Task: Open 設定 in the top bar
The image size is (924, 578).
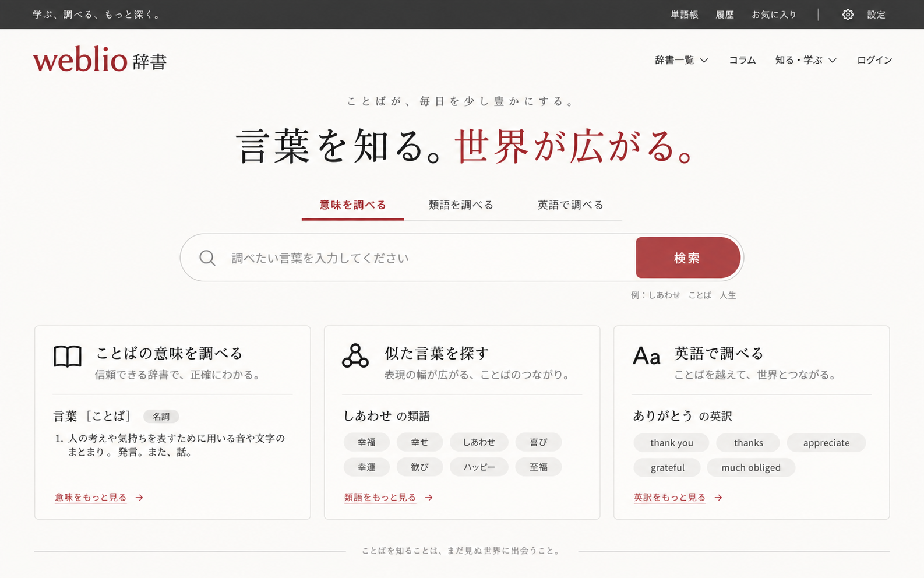Action: point(876,15)
